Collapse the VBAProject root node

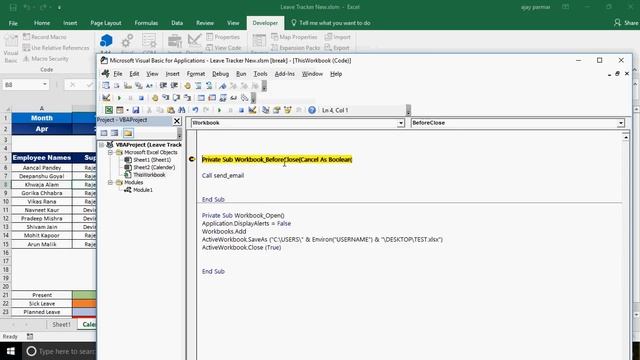[x=102, y=145]
